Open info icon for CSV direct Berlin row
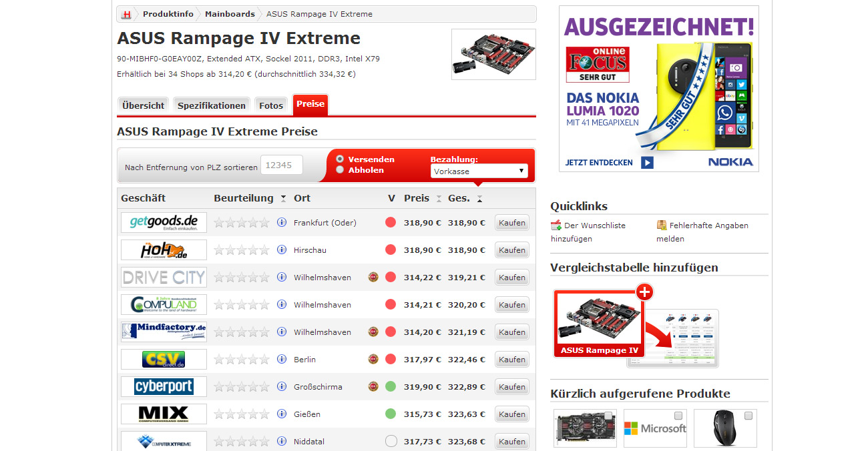 pyautogui.click(x=282, y=359)
